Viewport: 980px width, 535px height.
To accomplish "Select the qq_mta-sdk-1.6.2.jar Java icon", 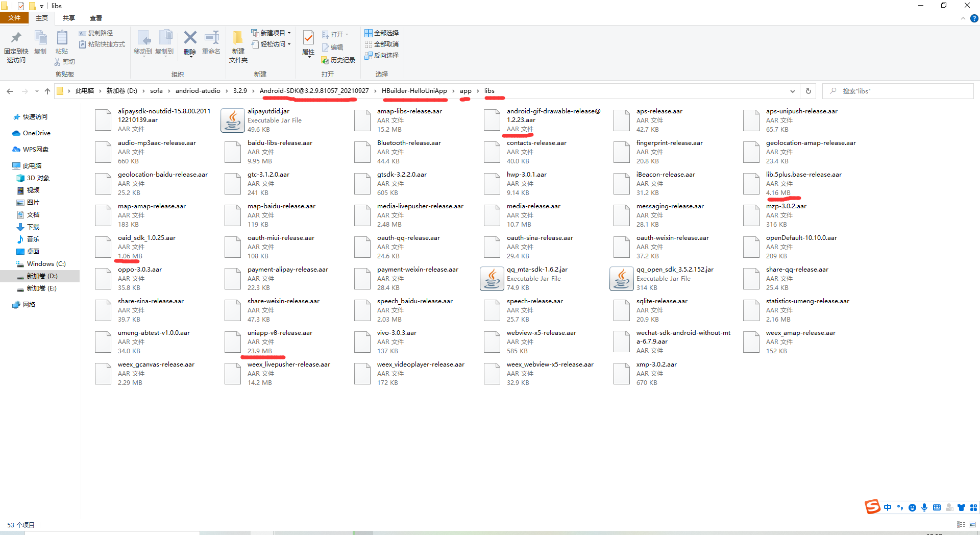I will [492, 279].
